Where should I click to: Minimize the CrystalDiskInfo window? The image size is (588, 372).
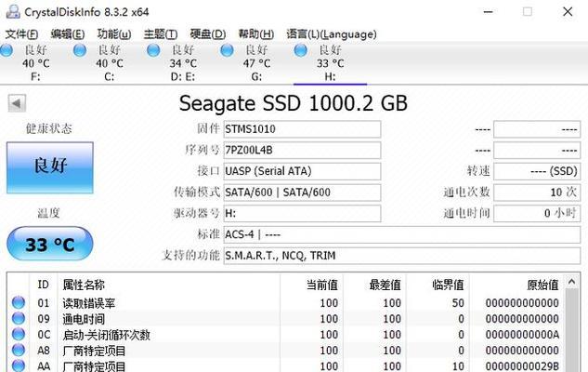click(488, 12)
